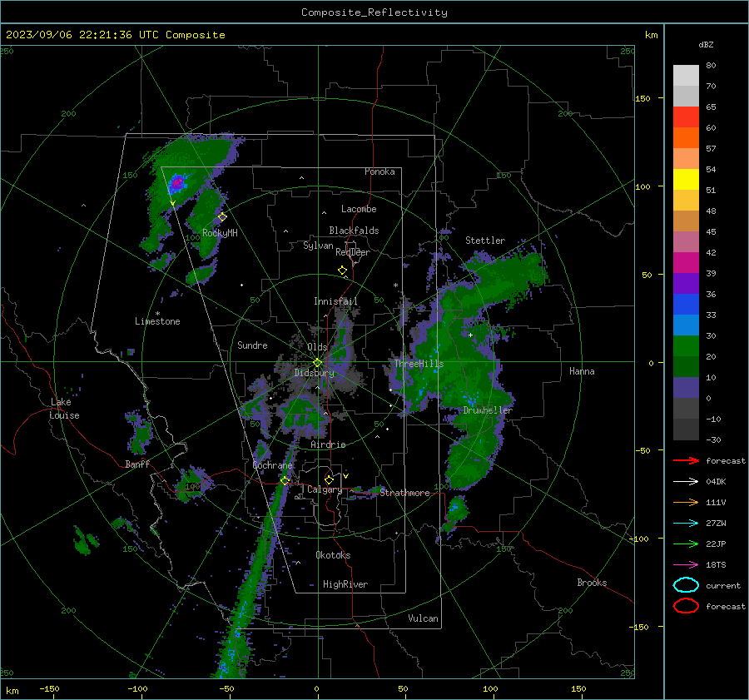749x700 pixels.
Task: Click the cyan current ellipse icon
Action: [x=686, y=585]
